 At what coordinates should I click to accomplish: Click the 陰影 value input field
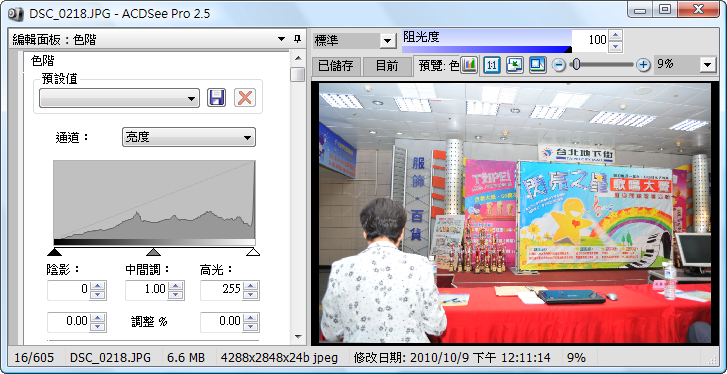pyautogui.click(x=69, y=289)
